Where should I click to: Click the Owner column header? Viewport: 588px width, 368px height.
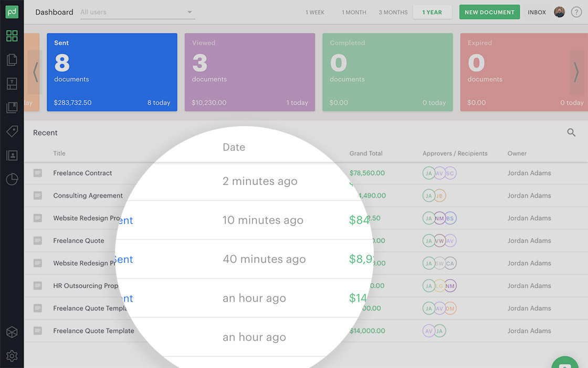click(x=517, y=153)
